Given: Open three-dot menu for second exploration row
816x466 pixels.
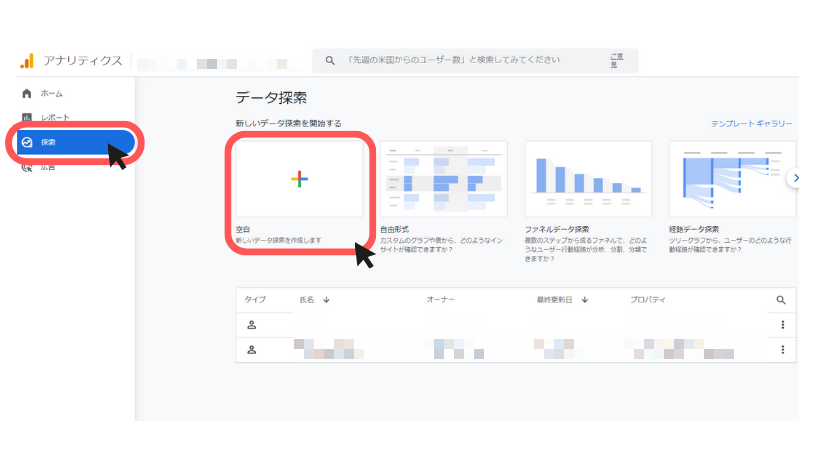Looking at the screenshot, I should tap(782, 349).
